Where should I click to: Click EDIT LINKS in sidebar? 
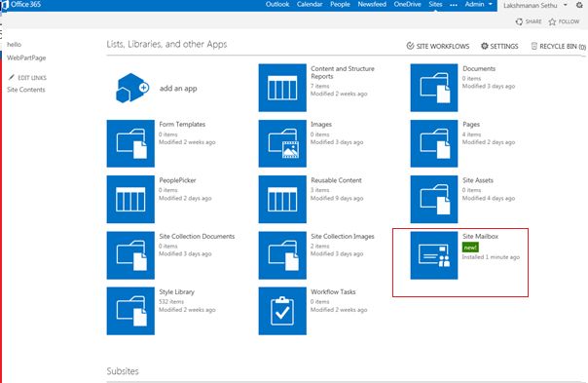tap(32, 78)
